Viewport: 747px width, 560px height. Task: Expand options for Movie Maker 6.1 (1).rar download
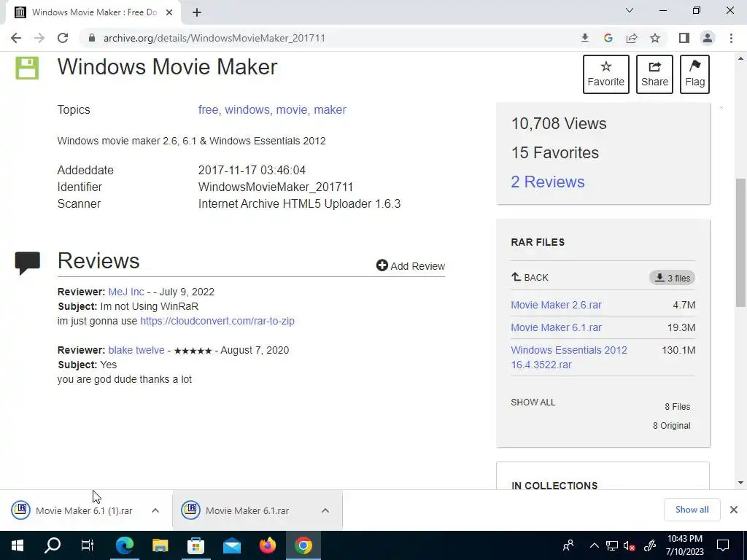click(155, 510)
